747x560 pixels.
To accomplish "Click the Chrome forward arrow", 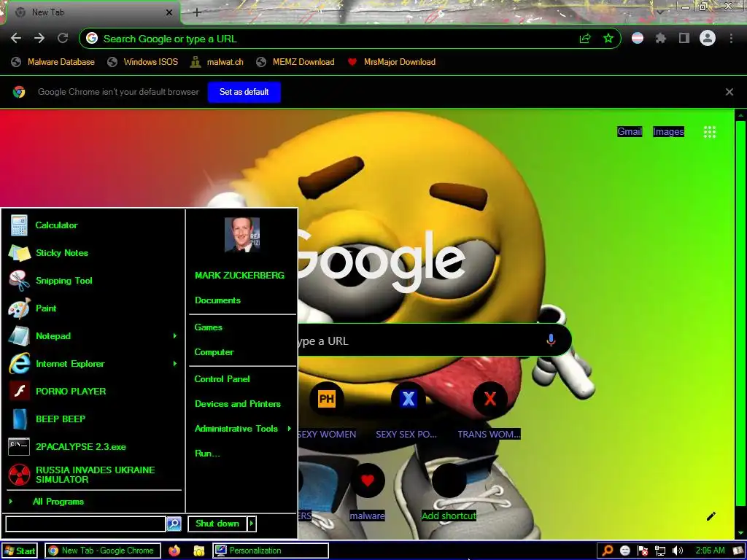I will click(x=39, y=38).
